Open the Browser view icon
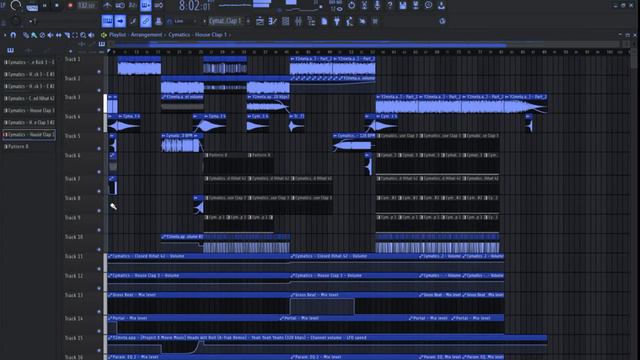 (x=311, y=21)
